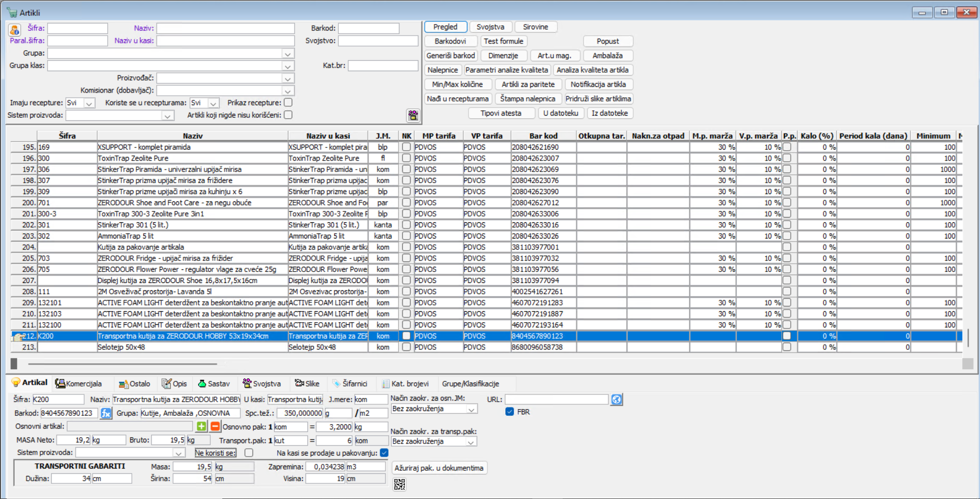This screenshot has height=499, width=980.
Task: Open the Sastav tab
Action: coord(214,383)
